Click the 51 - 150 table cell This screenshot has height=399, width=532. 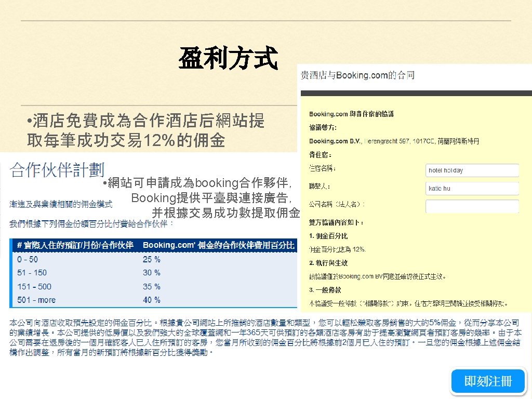(x=32, y=273)
